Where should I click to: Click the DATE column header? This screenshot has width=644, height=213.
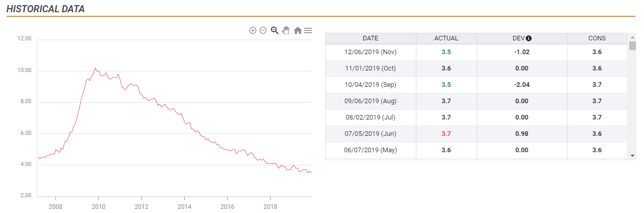(370, 38)
